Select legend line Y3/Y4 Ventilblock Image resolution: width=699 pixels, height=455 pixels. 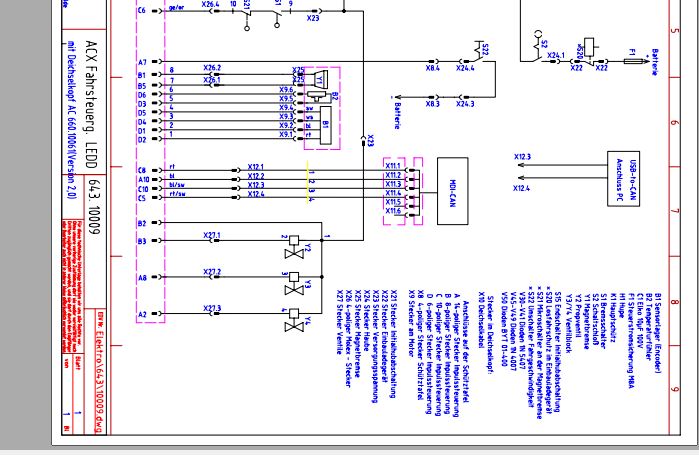[568, 323]
